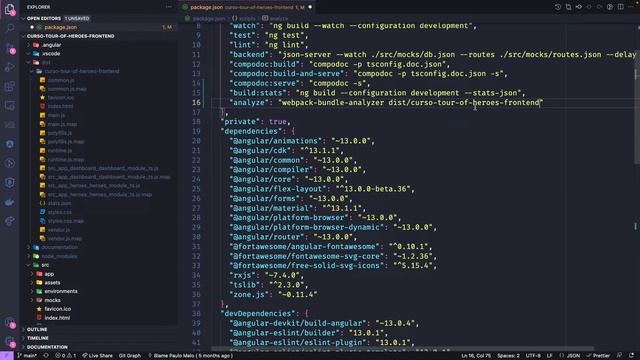The height and width of the screenshot is (360, 640).
Task: Click Blame Paulo Melo status item
Action: coord(191,356)
